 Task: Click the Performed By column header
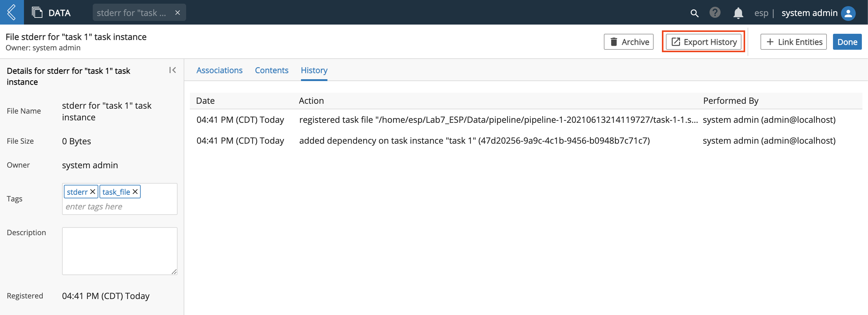click(730, 101)
